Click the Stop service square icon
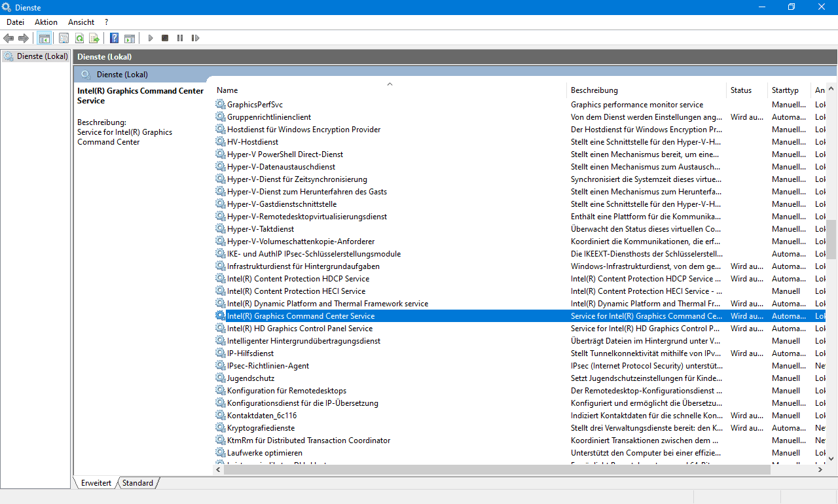Screen dimensions: 838x504 click(x=165, y=38)
